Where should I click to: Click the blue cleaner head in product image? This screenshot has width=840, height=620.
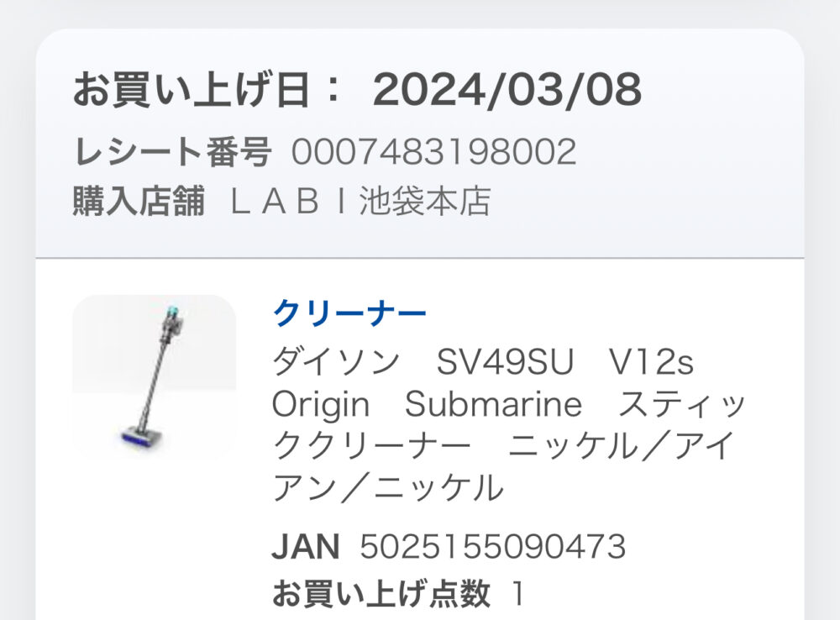click(x=137, y=439)
